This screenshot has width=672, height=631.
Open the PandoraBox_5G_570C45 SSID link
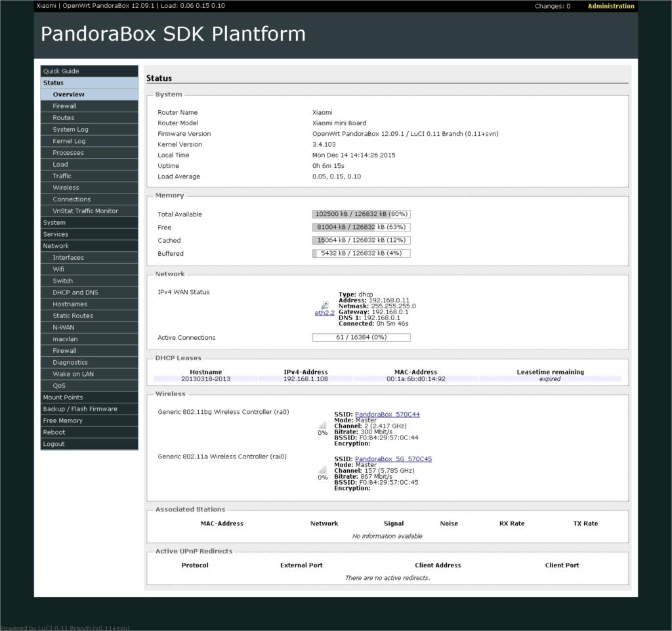[393, 459]
